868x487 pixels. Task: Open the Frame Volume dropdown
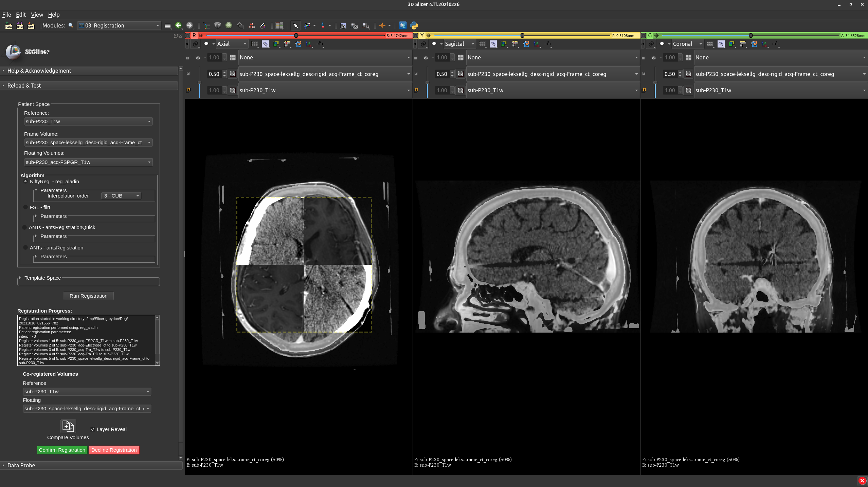tap(88, 143)
